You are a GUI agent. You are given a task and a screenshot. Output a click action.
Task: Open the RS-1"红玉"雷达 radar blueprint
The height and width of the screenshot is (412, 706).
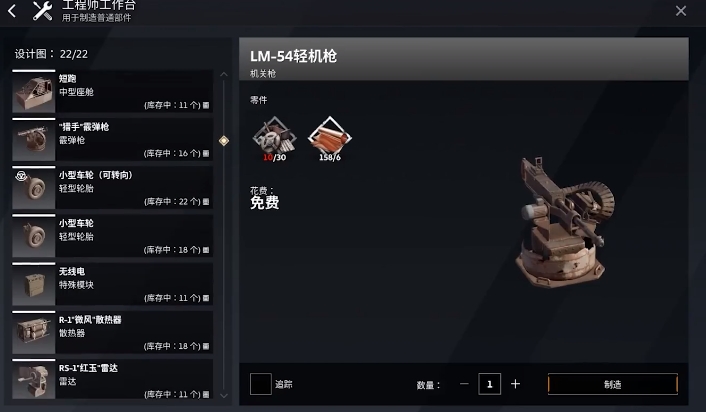[x=113, y=379]
